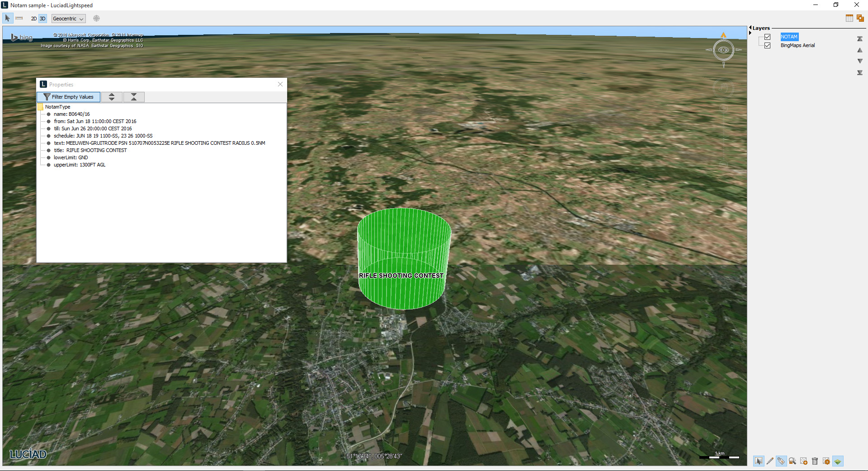
Task: Toggle Filter Empty Values button
Action: click(69, 97)
